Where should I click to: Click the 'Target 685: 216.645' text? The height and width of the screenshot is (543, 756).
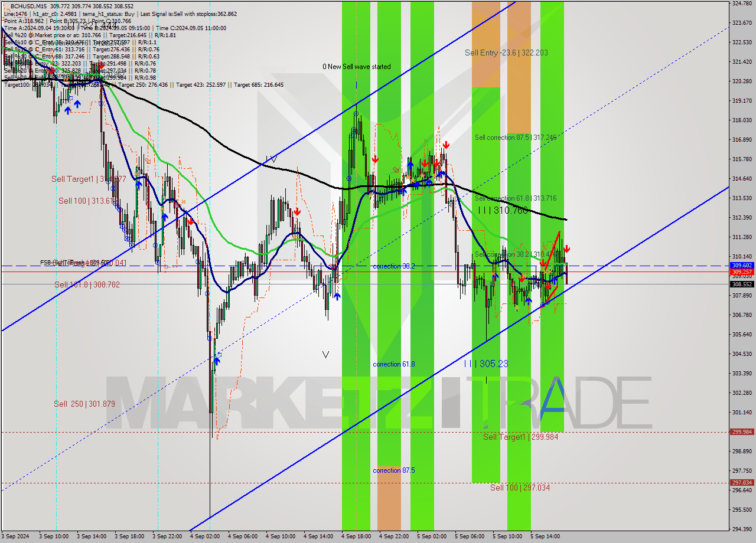pos(259,84)
